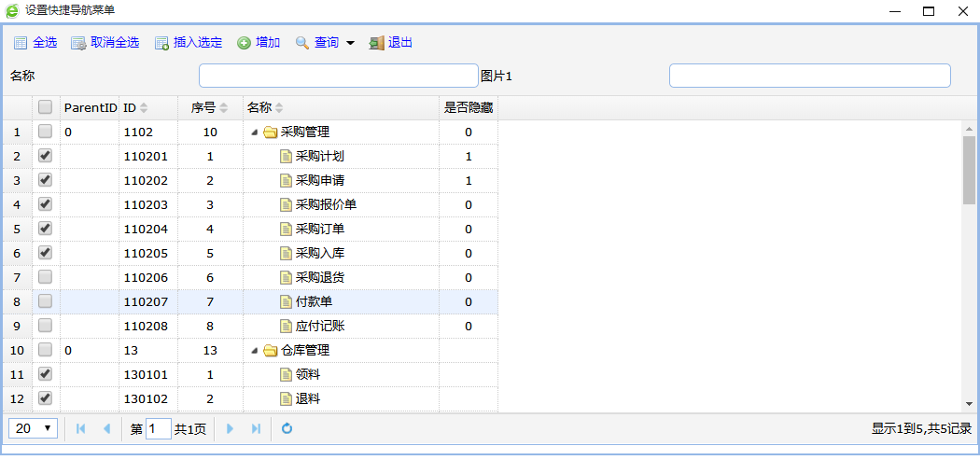Viewport: 980px width, 460px height.
Task: Click the 采购管理 folder icon
Action: [x=271, y=132]
